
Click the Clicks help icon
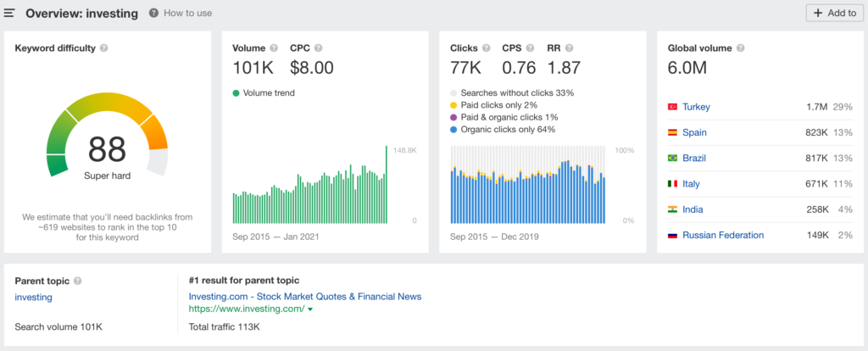pos(486,48)
